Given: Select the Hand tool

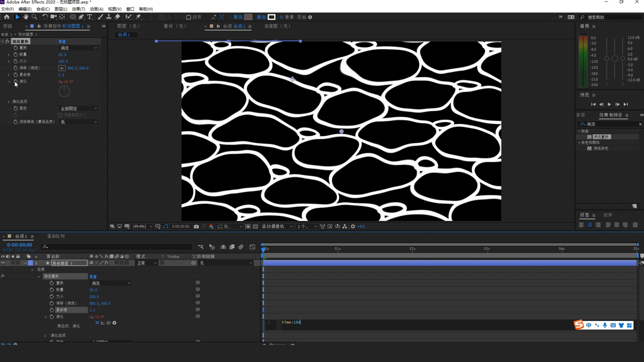Looking at the screenshot, I should pos(26,17).
